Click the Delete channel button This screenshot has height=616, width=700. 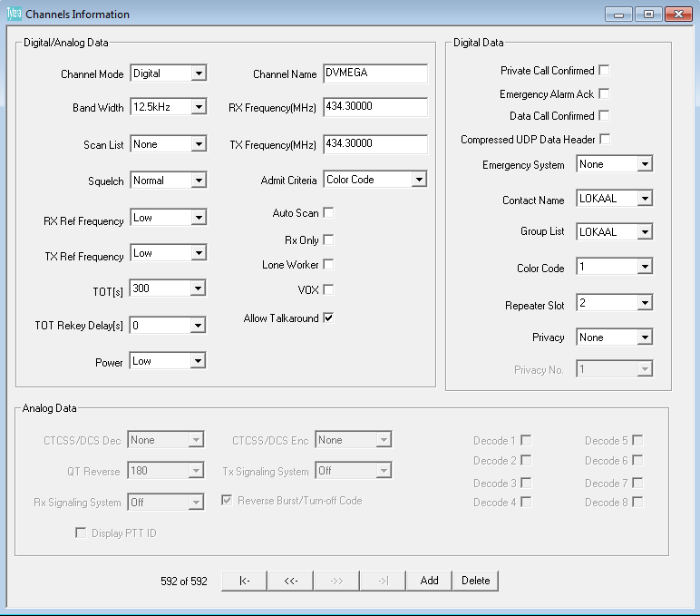coord(475,581)
